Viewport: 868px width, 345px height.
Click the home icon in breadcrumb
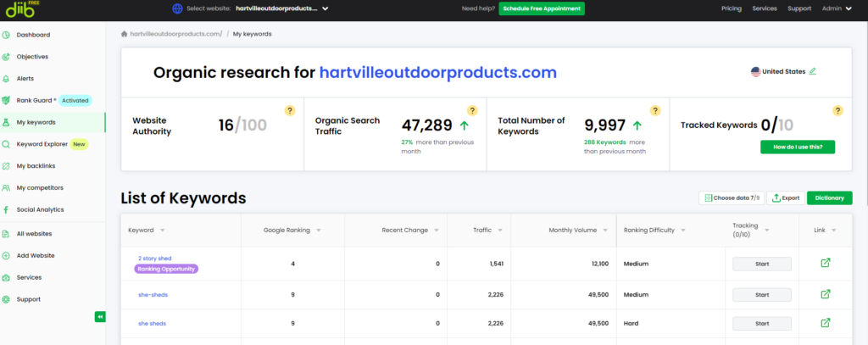point(124,34)
